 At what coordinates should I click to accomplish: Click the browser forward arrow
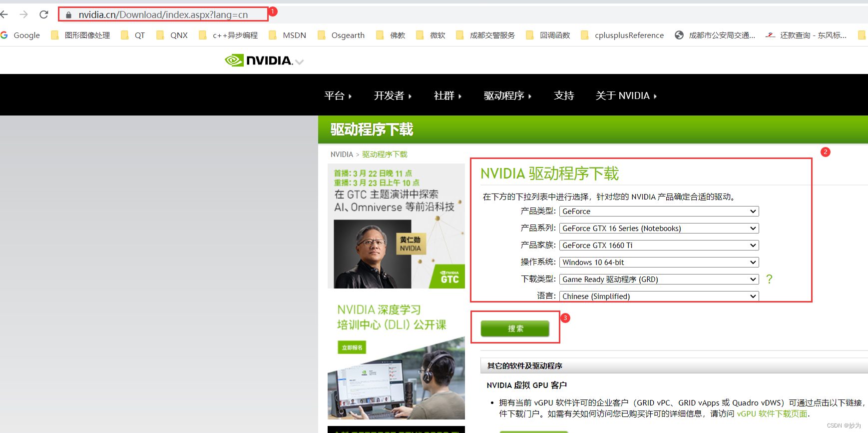tap(23, 14)
